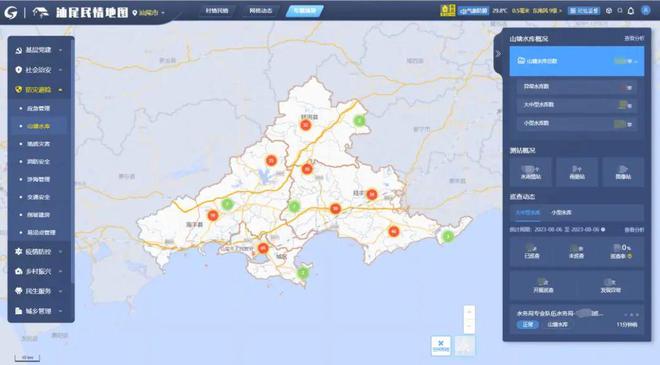Select the 网格动态 top navigation tab
Image resolution: width=660 pixels, height=365 pixels.
point(261,11)
